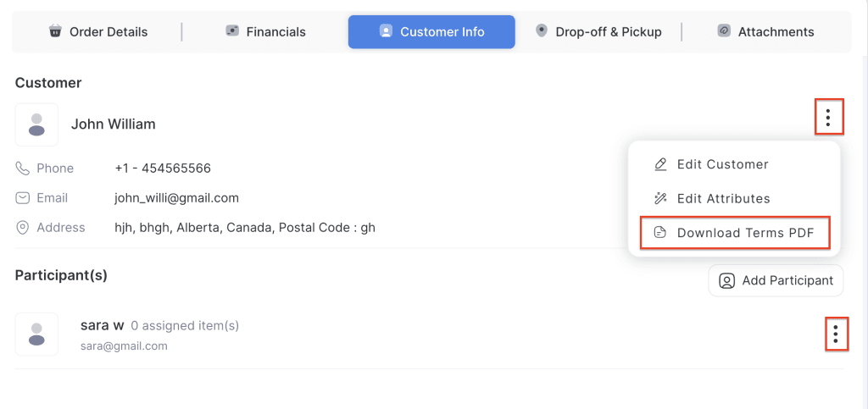Image resolution: width=868 pixels, height=409 pixels.
Task: Choose Edit Customer from the menu
Action: point(722,164)
